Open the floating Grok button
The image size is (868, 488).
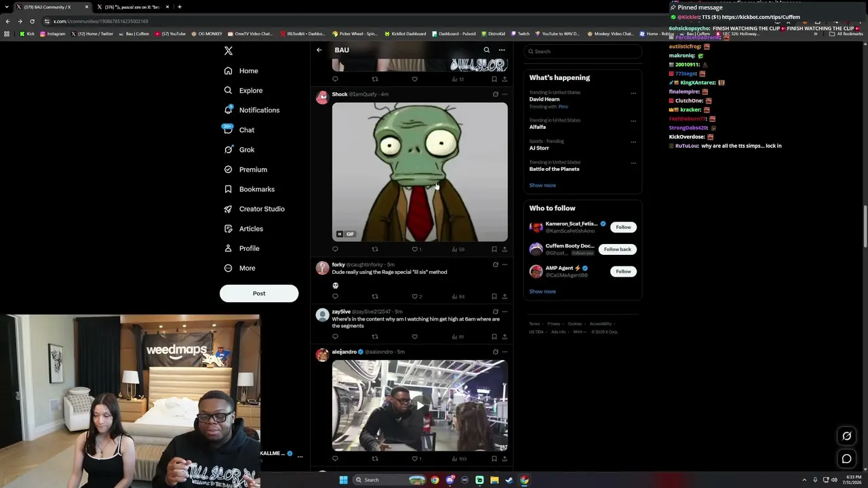point(846,436)
